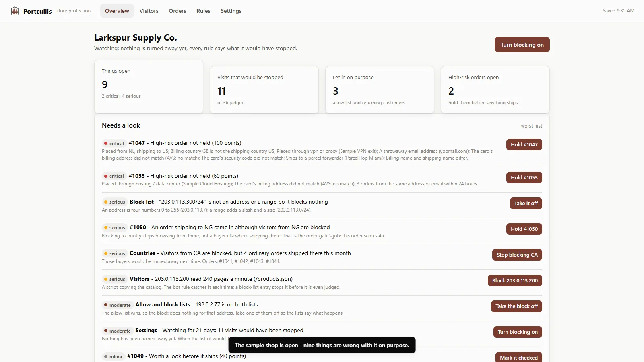Image resolution: width=644 pixels, height=362 pixels.
Task: Click the Settings "Watching for 21 days" issue title
Action: click(x=219, y=330)
